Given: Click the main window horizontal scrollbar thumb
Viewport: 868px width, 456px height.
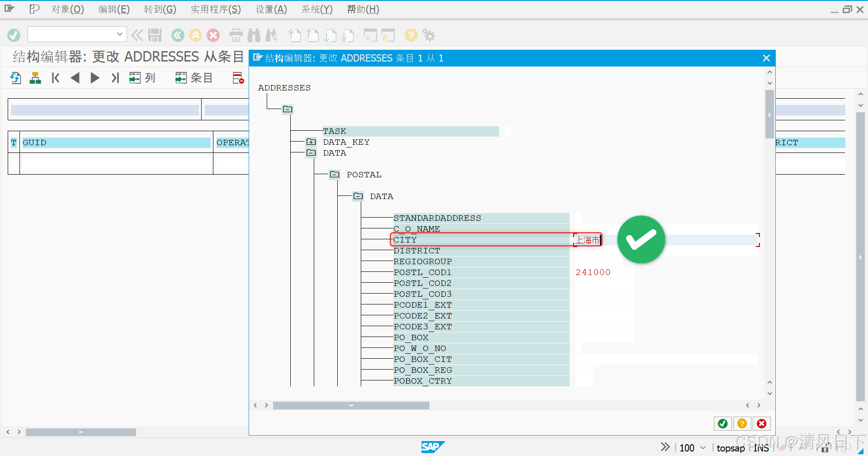Looking at the screenshot, I should 81,432.
